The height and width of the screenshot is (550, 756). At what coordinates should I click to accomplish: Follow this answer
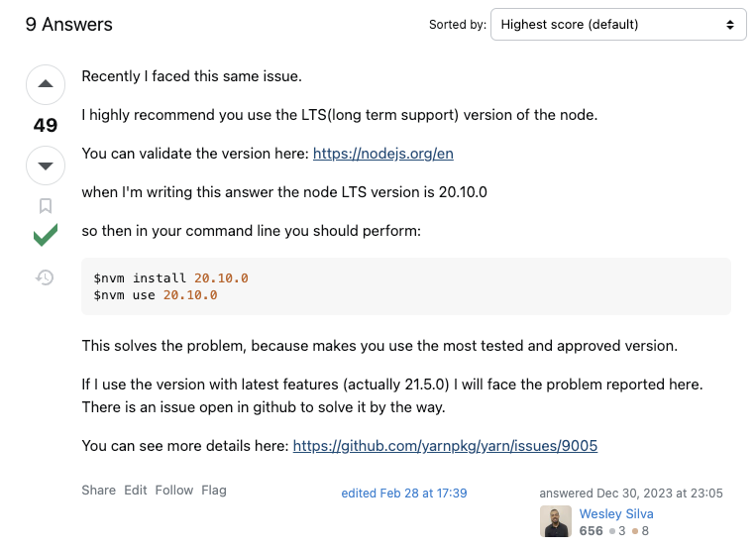pyautogui.click(x=174, y=491)
